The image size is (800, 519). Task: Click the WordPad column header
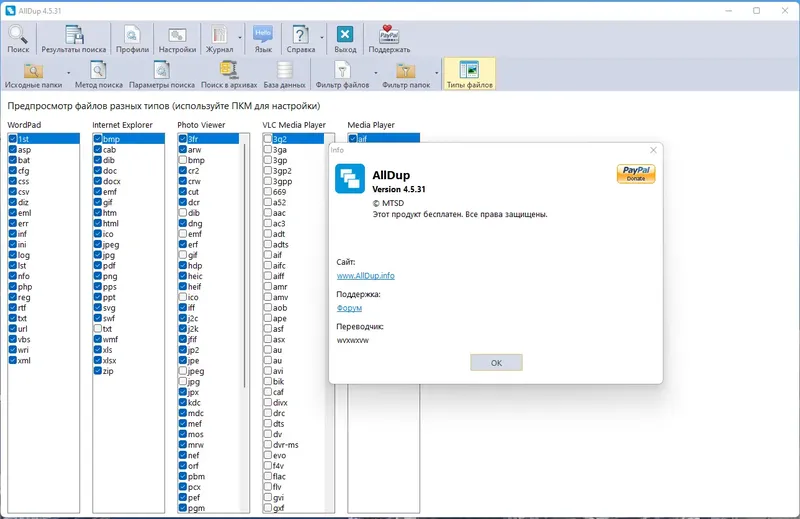coord(24,125)
